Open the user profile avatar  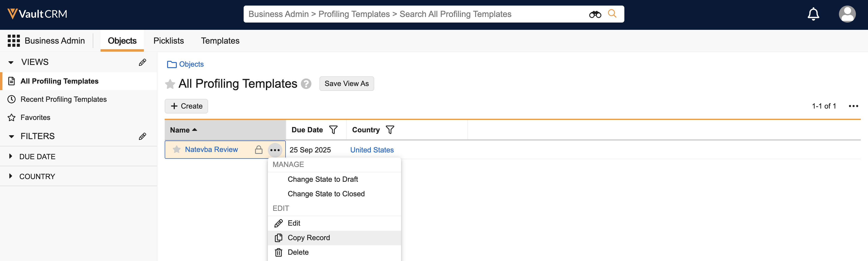pos(847,14)
